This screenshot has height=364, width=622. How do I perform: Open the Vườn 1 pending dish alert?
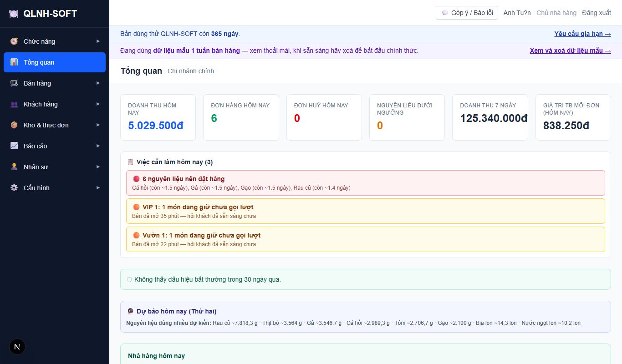point(366,239)
